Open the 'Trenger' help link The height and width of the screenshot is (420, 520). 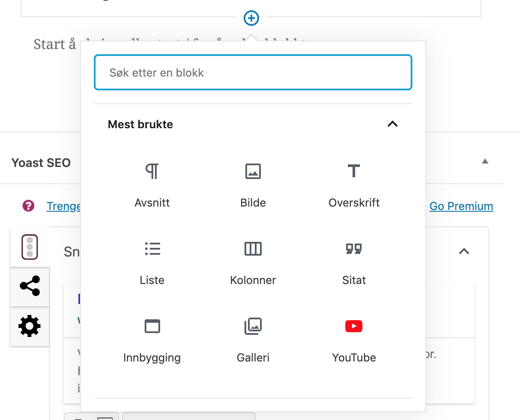(x=64, y=206)
